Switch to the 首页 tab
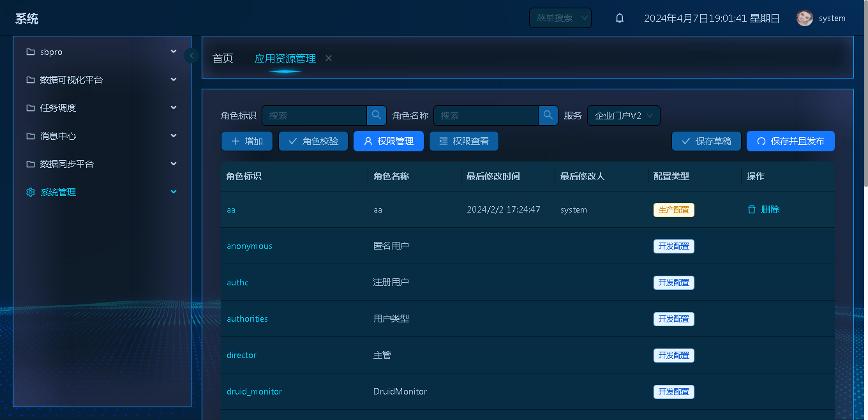The height and width of the screenshot is (420, 868). (223, 58)
